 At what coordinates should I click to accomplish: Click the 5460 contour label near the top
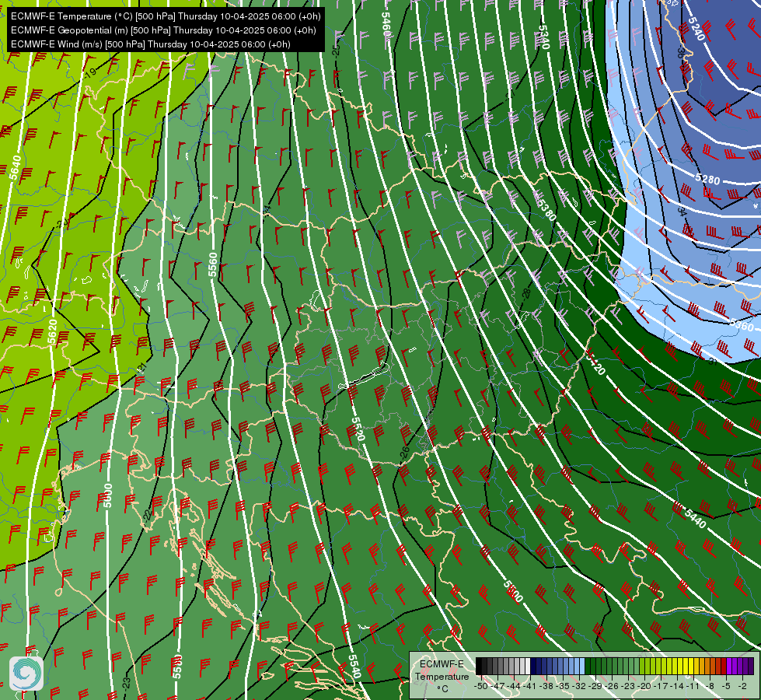[x=386, y=24]
